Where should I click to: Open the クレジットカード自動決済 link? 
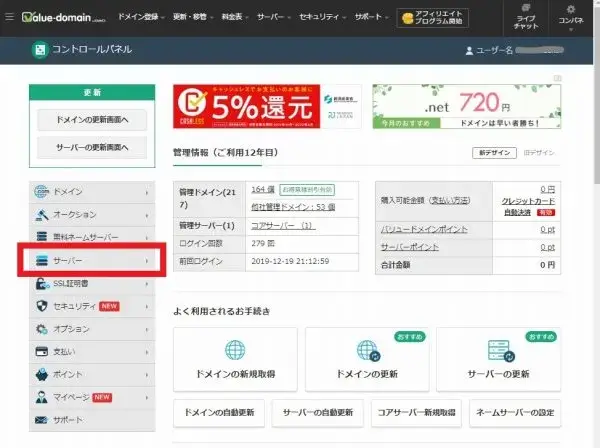click(x=528, y=207)
